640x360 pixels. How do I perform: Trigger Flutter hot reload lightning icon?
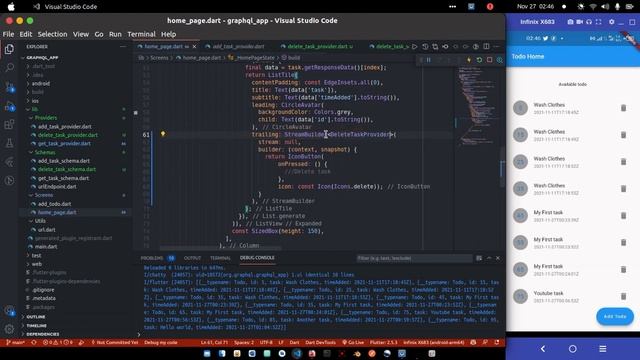click(469, 60)
